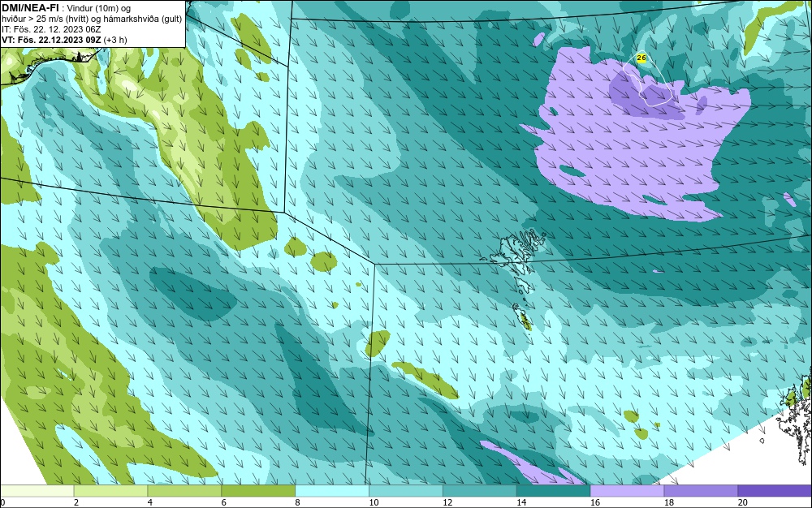
Task: Click the 8–10 m/s pale cyan legend swatch
Action: (332, 490)
